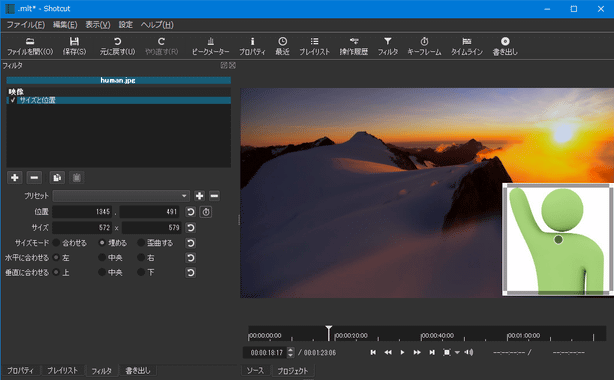Play the video with the play button
The image size is (614, 380).
pos(402,353)
